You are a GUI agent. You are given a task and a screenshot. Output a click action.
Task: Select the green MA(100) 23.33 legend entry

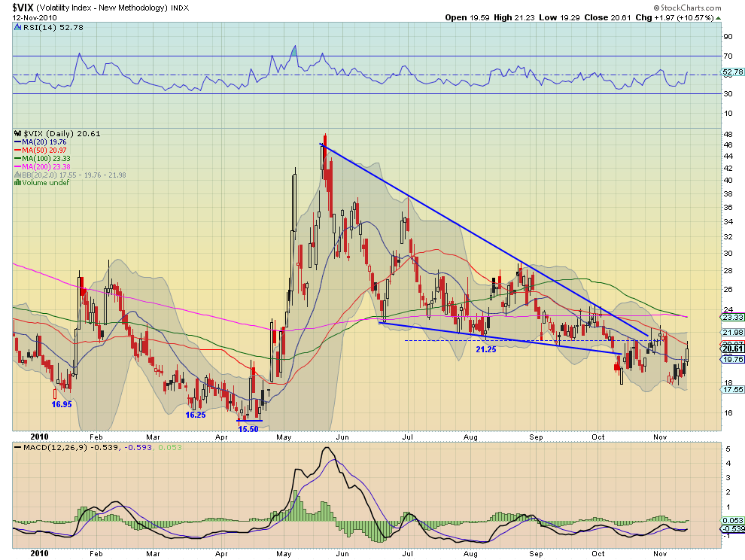42,158
